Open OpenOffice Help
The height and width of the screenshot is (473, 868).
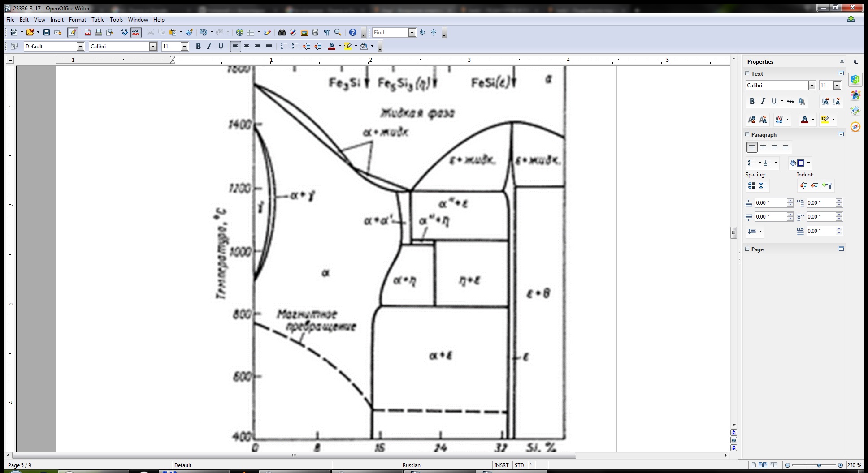pos(353,32)
